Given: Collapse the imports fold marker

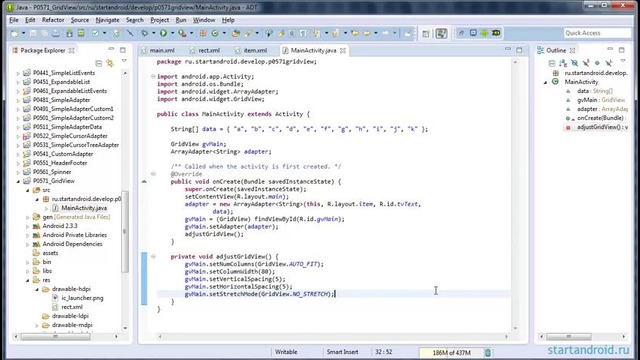Looking at the screenshot, I should [153, 76].
